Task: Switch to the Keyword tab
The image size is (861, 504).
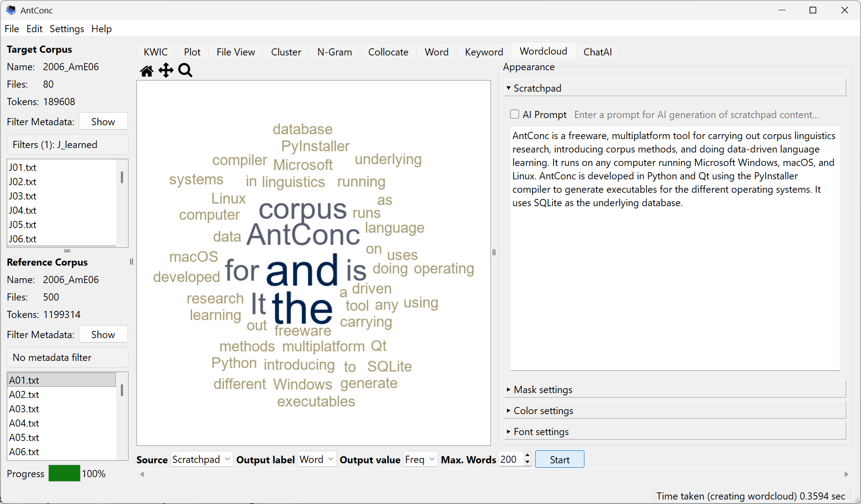Action: coord(484,52)
